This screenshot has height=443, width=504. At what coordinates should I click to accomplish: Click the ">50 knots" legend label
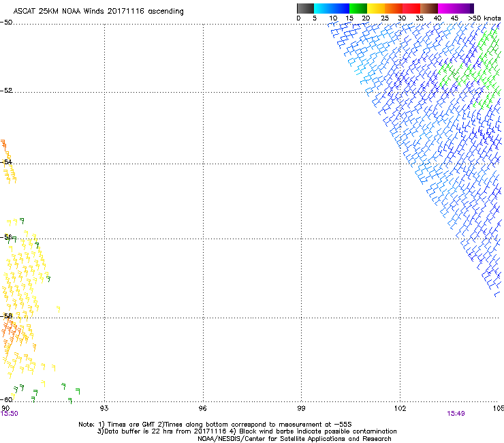tap(484, 18)
